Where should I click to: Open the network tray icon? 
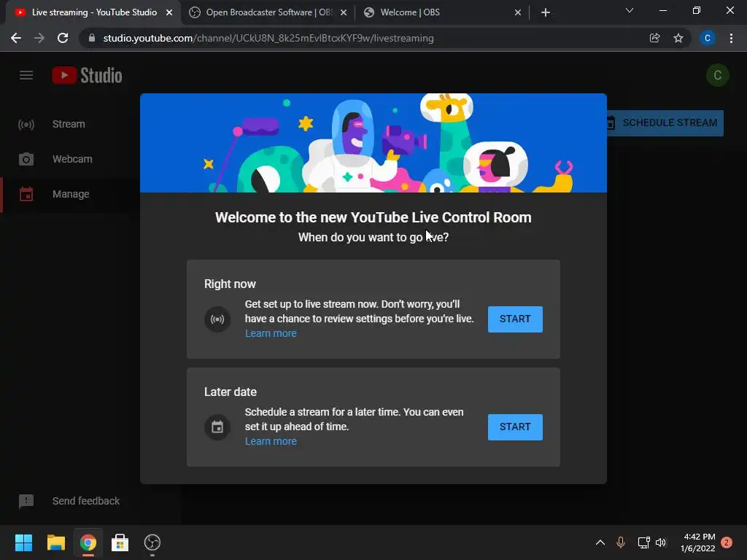click(643, 542)
